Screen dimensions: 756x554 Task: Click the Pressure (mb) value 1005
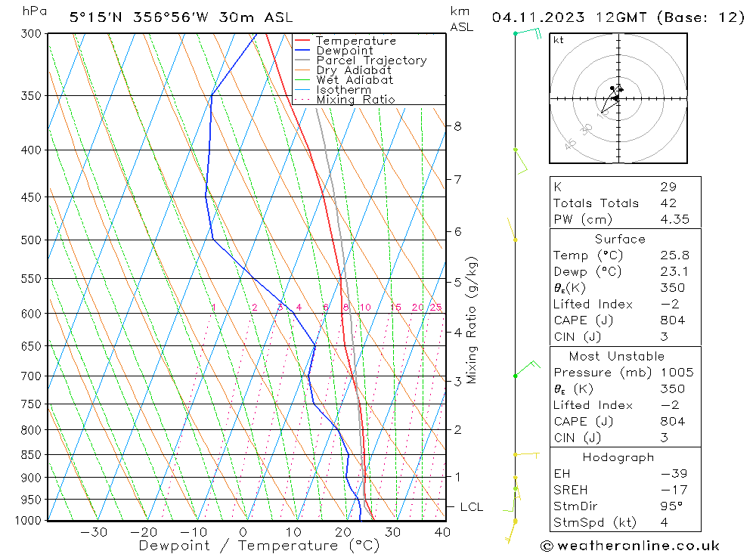(x=677, y=372)
